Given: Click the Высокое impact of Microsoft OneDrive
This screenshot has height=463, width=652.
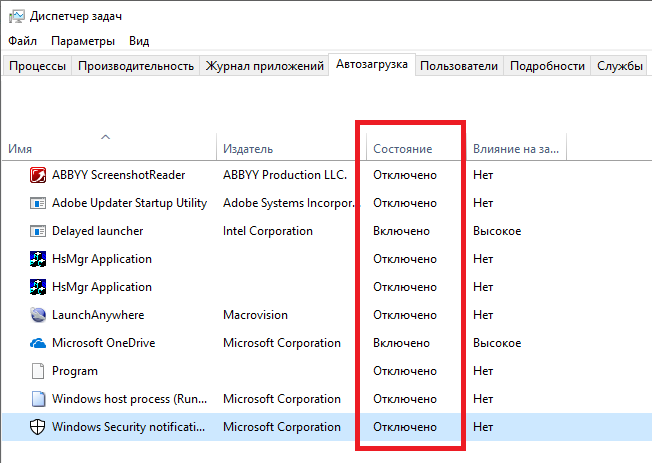Looking at the screenshot, I should (497, 343).
